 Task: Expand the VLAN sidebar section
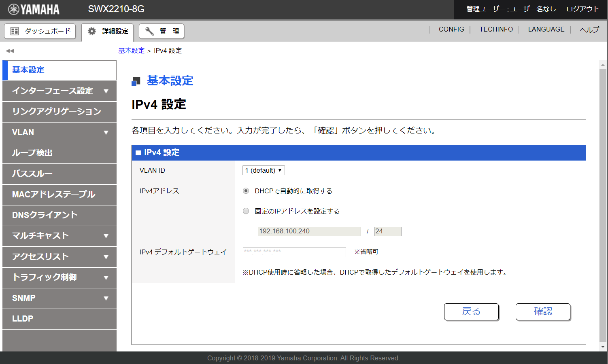tap(59, 132)
